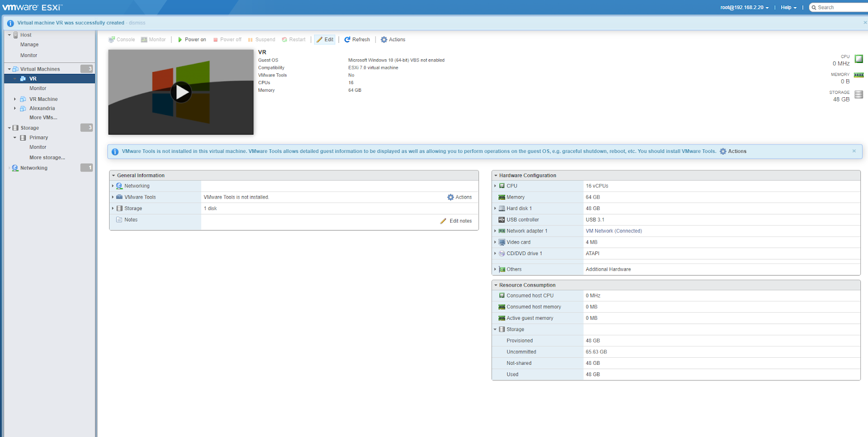The height and width of the screenshot is (437, 868).
Task: Open the VM Console toolbar button
Action: pos(122,40)
